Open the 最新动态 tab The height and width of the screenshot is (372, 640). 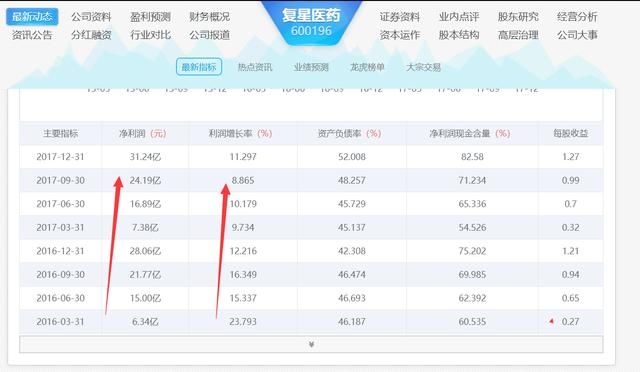pos(32,17)
